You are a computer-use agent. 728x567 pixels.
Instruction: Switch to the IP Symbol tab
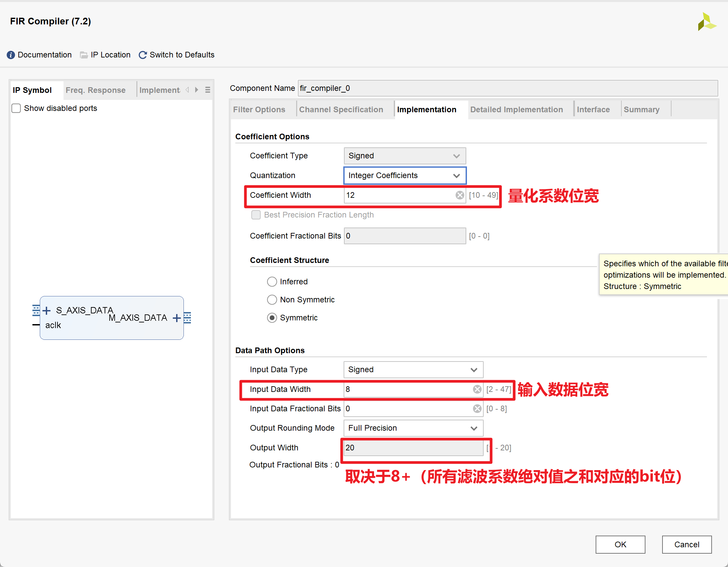coord(32,90)
